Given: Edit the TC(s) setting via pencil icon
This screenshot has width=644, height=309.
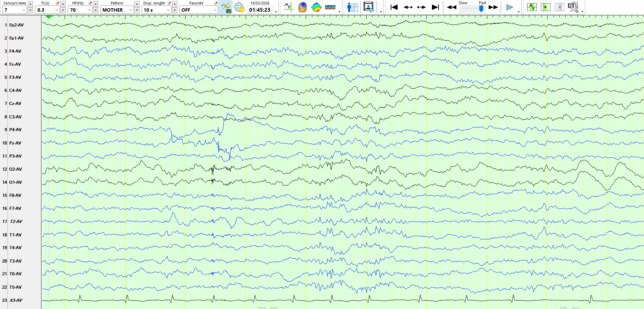Looking at the screenshot, I should 57,3.
